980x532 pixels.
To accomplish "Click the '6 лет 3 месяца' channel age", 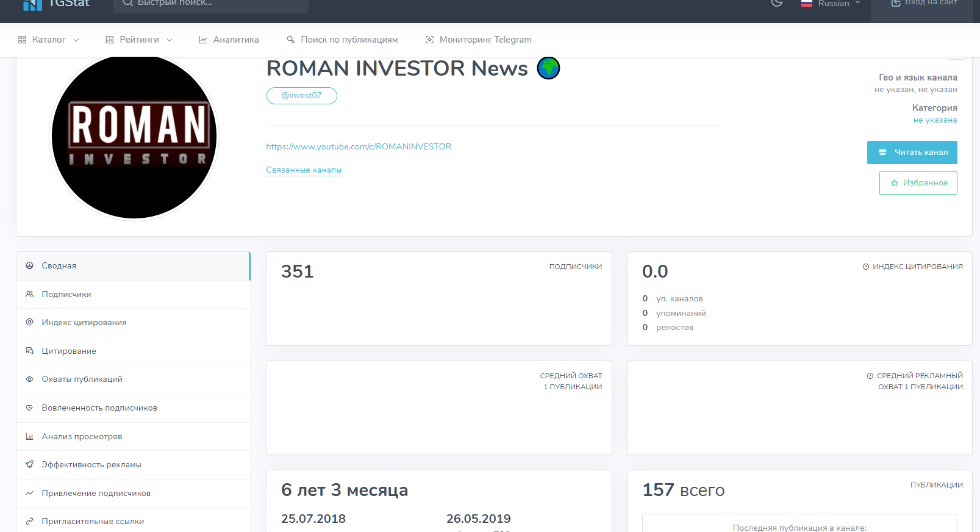I will pos(345,490).
